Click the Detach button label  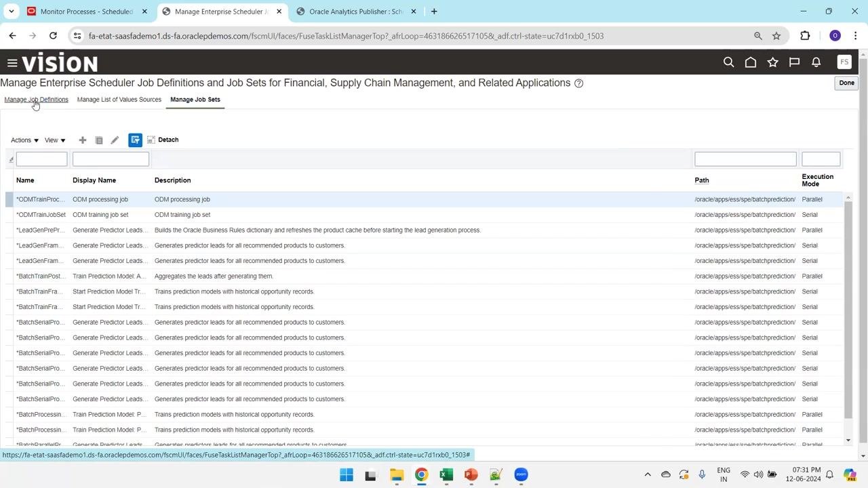tap(168, 140)
